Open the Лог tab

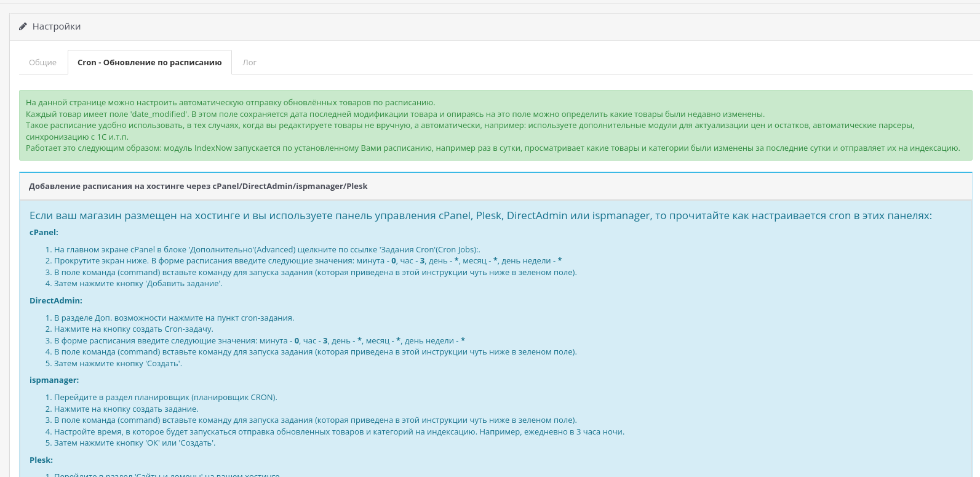point(249,62)
